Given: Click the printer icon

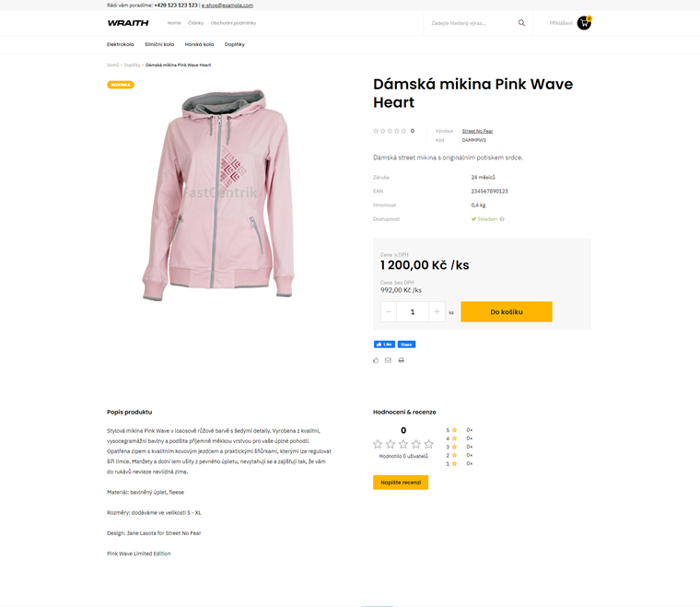Looking at the screenshot, I should pos(401,360).
